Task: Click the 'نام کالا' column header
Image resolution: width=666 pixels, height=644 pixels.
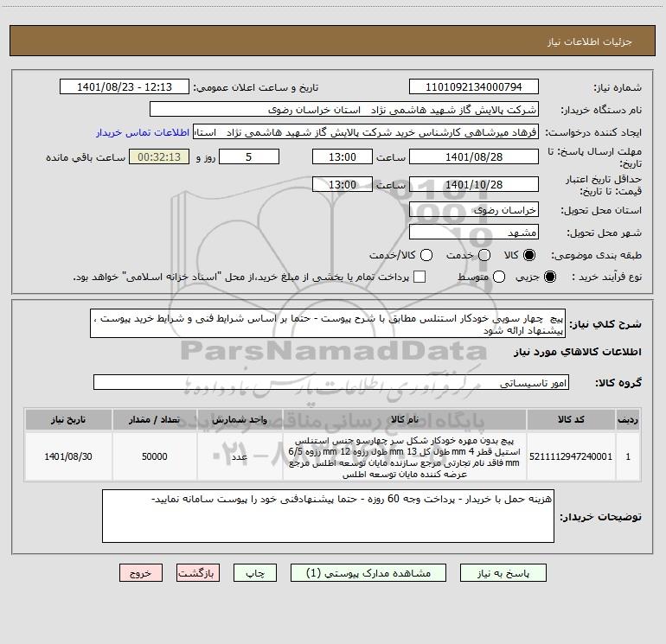Action: tap(405, 419)
